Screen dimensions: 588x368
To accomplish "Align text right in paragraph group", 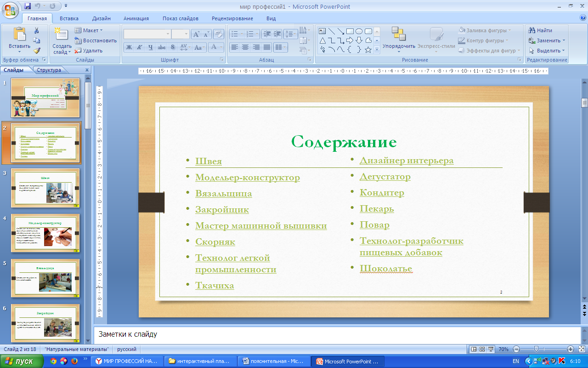I will pyautogui.click(x=256, y=47).
